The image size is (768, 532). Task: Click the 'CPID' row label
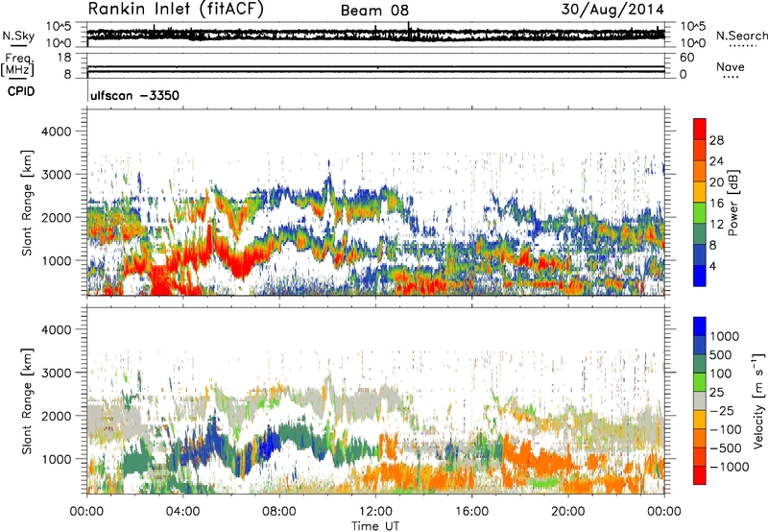click(x=21, y=91)
